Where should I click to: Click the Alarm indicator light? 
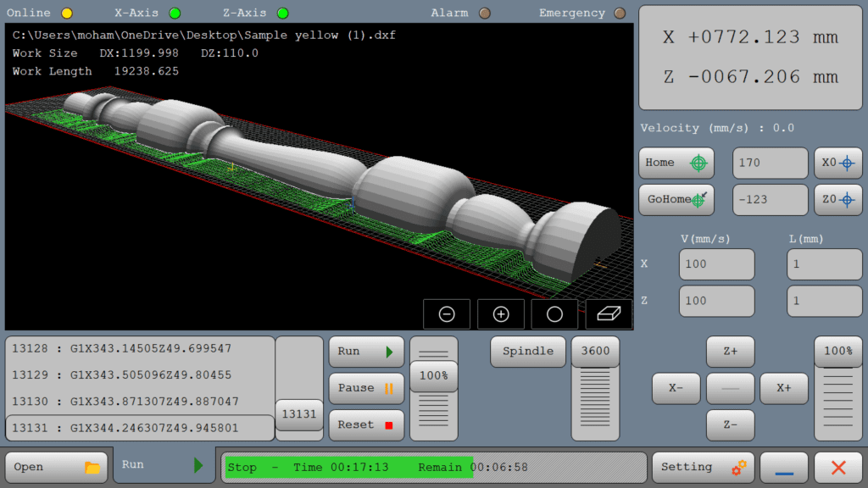485,13
